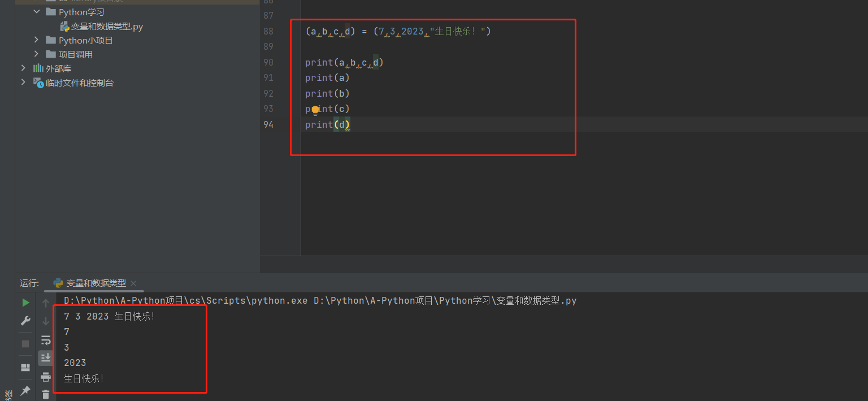Select the Python学习 folder label
The width and height of the screenshot is (868, 401).
(81, 12)
